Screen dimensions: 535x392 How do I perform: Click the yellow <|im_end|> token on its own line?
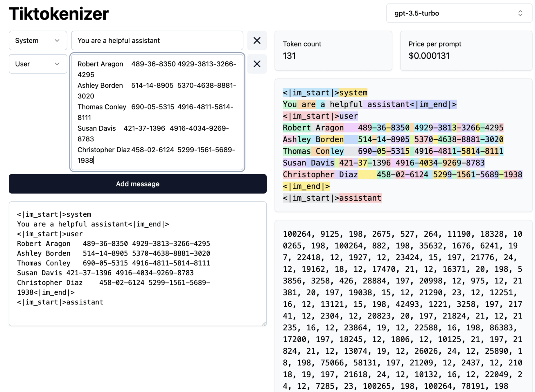coord(306,186)
